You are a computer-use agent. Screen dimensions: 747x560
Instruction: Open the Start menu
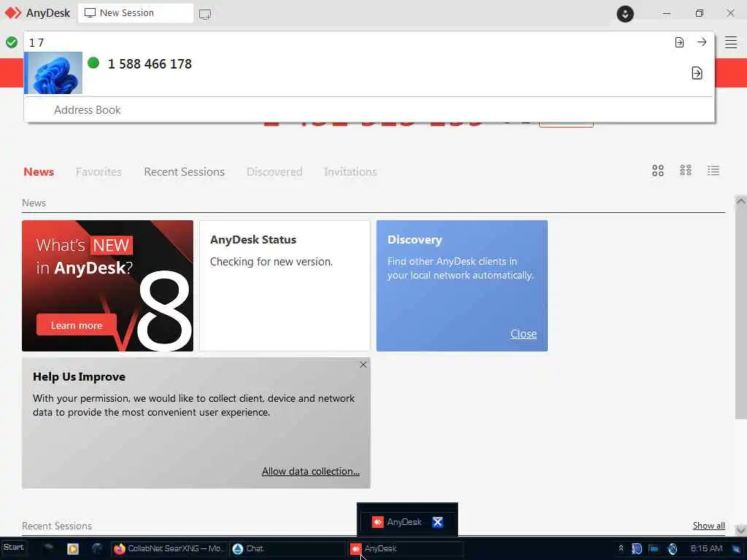point(13,548)
